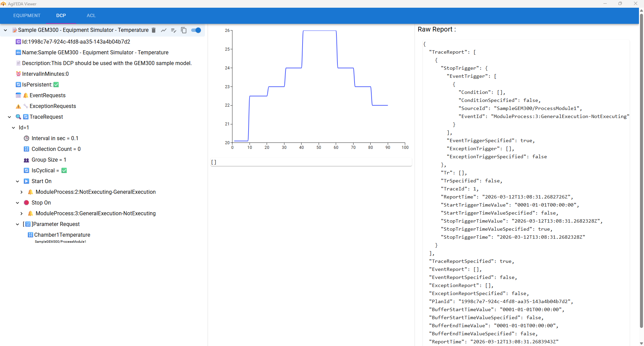Click the IsPersistent green checkmark

click(56, 84)
